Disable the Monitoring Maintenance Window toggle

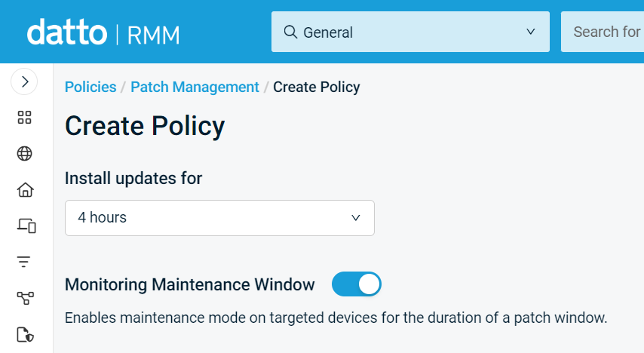click(x=357, y=284)
